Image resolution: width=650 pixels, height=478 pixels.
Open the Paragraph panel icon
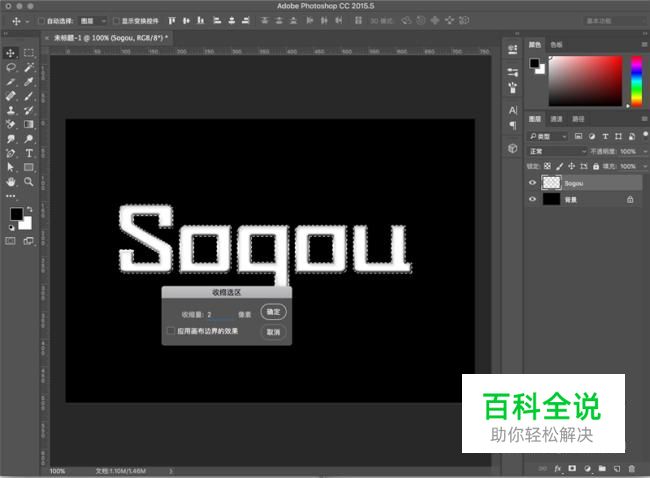513,125
